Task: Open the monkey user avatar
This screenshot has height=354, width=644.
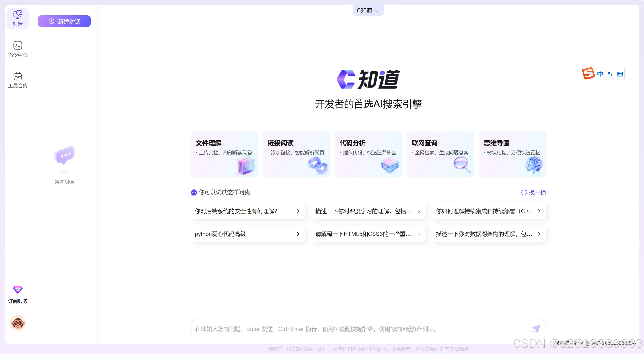Action: pyautogui.click(x=17, y=323)
